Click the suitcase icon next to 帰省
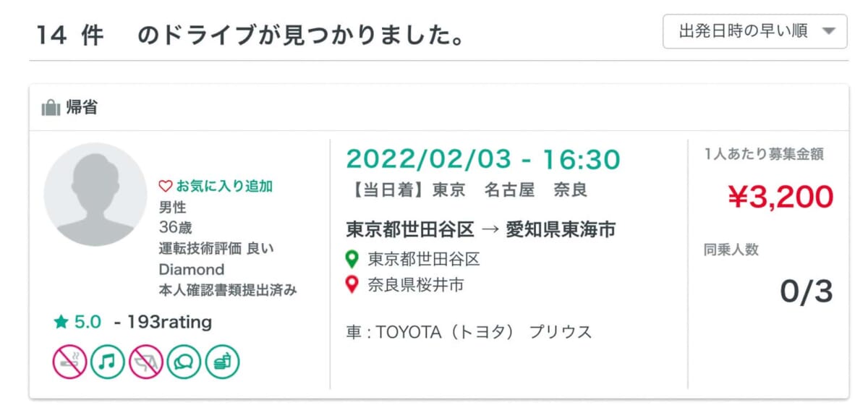The width and height of the screenshot is (868, 408). coord(51,108)
